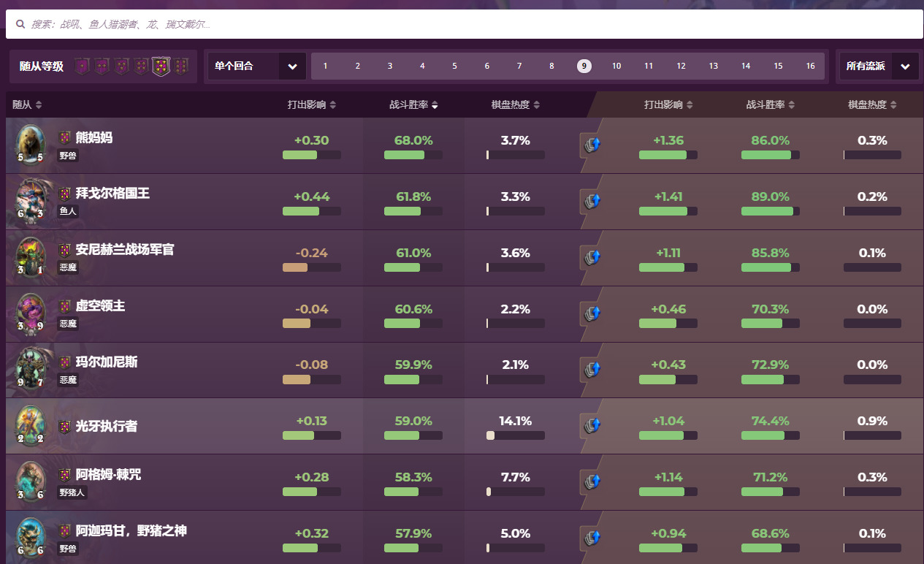The height and width of the screenshot is (564, 924).
Task: Click the popularity bar under 14.1%
Action: (516, 435)
